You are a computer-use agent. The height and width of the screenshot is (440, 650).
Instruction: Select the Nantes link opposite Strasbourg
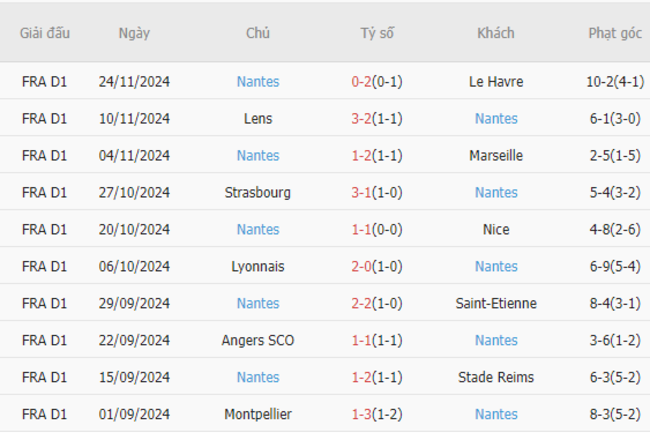(496, 192)
